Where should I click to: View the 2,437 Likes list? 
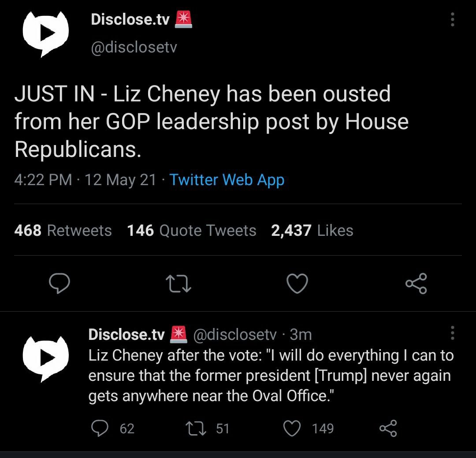(x=312, y=231)
